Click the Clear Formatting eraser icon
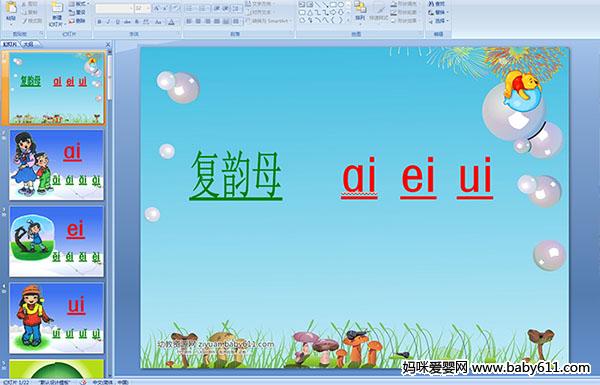The width and height of the screenshot is (600, 385). [x=176, y=8]
